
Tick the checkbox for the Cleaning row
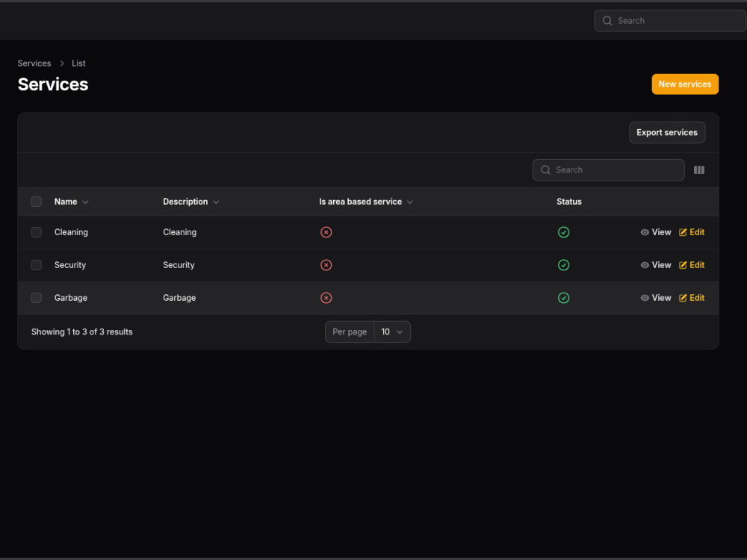(36, 232)
